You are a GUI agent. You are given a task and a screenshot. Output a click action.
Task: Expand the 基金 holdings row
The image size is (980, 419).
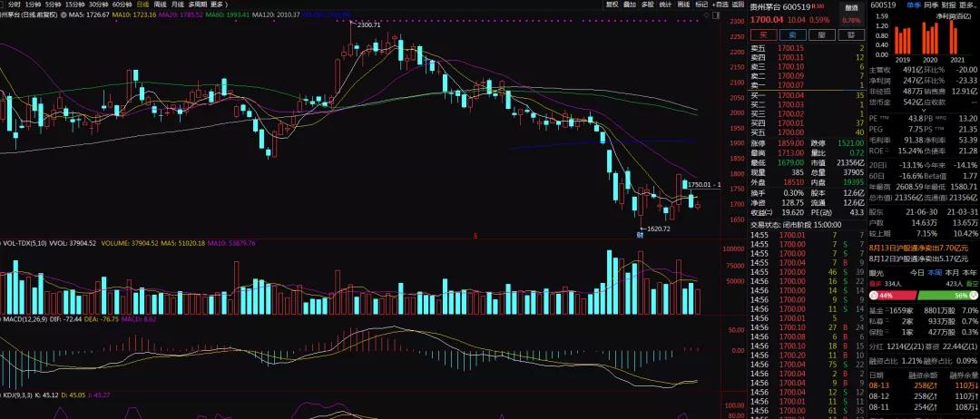tap(924, 310)
